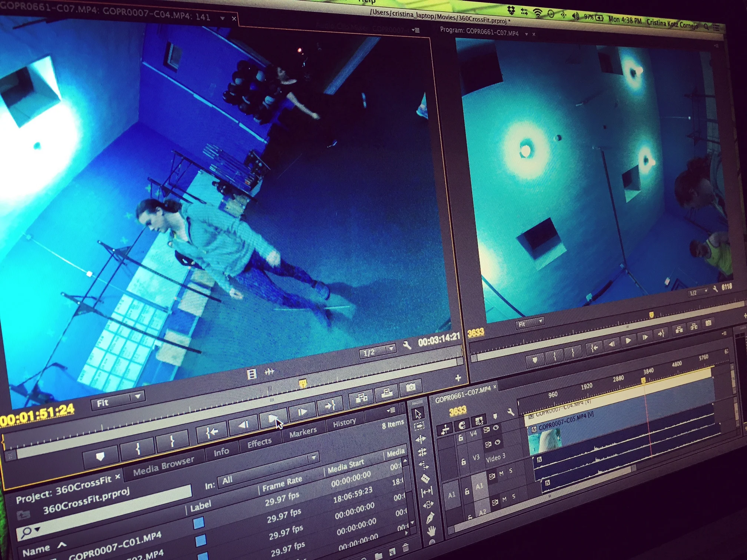Viewport: 747px width, 560px height.
Task: Click Drag Audio Only waveform icon
Action: [x=269, y=371]
